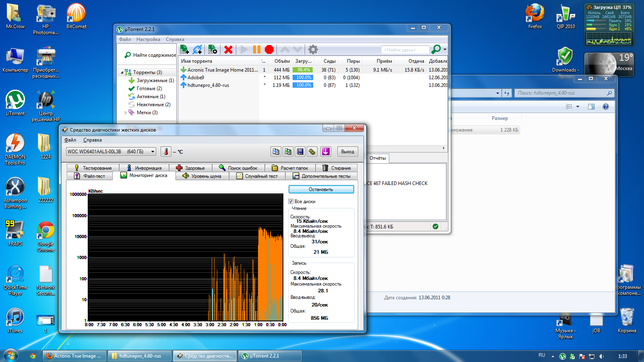Click the purple down-arrow icon in disk tool
Screen dimensions: 644x362
point(325,152)
